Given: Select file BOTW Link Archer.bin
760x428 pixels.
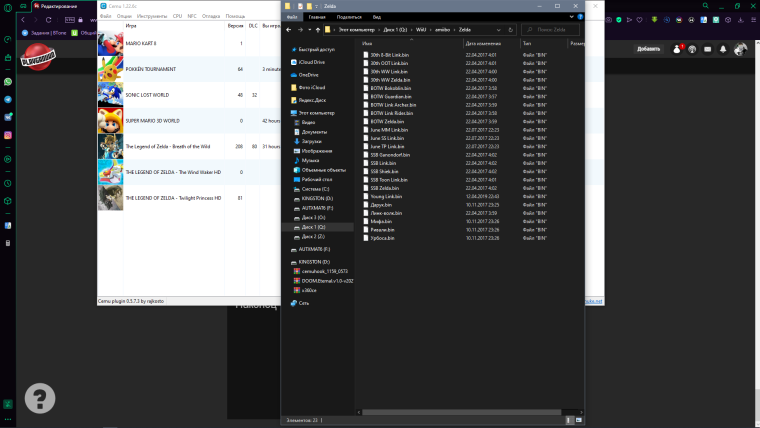Looking at the screenshot, I should pyautogui.click(x=393, y=105).
